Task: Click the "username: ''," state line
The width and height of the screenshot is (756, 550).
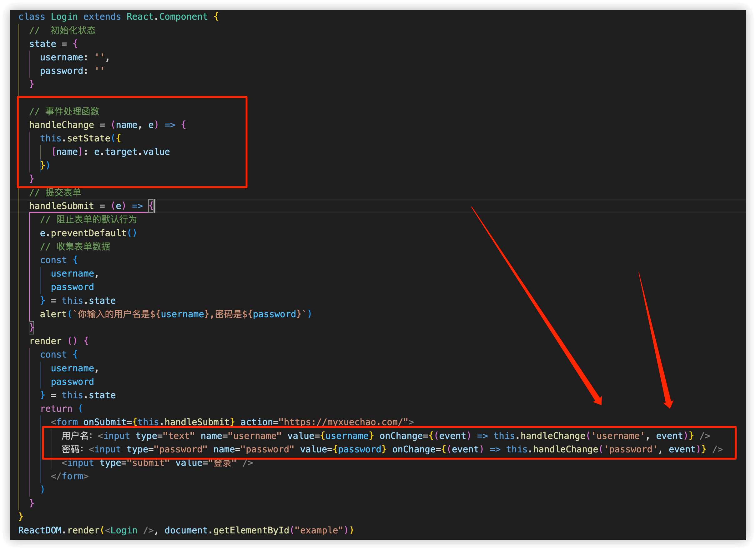Action: point(75,57)
